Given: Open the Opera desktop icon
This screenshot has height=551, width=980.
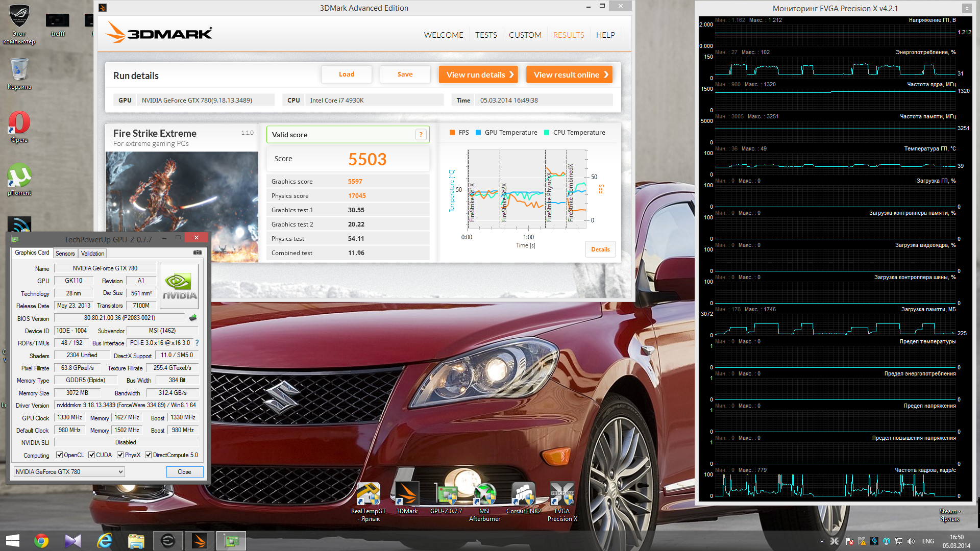Looking at the screenshot, I should [x=19, y=127].
